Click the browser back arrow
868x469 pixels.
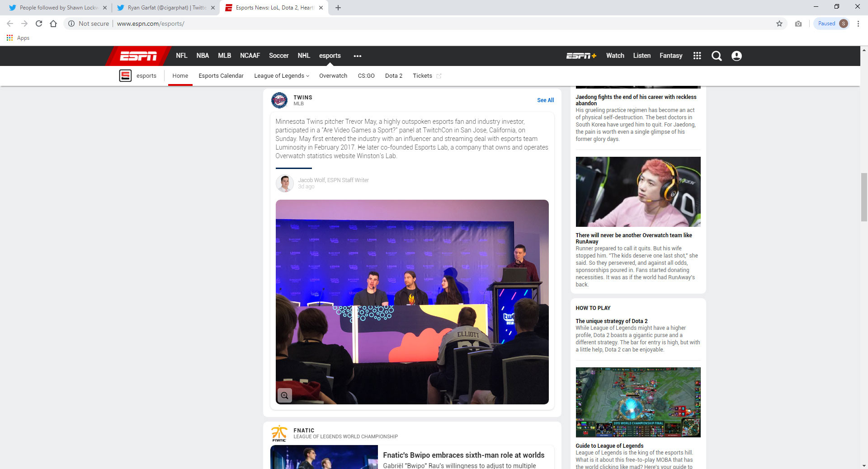(x=10, y=23)
